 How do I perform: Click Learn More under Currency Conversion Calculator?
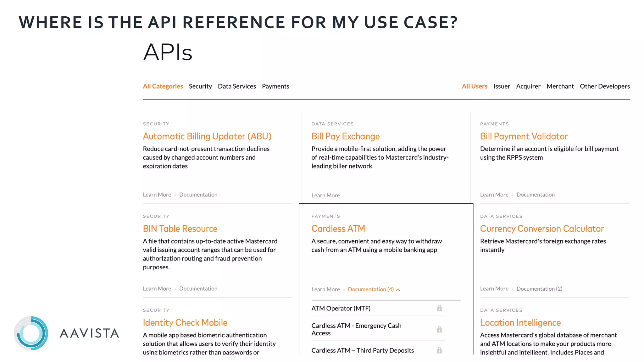(x=494, y=289)
